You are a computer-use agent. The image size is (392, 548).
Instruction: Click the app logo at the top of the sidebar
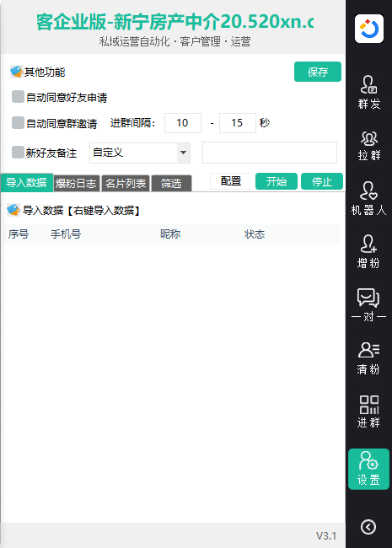pos(369,29)
